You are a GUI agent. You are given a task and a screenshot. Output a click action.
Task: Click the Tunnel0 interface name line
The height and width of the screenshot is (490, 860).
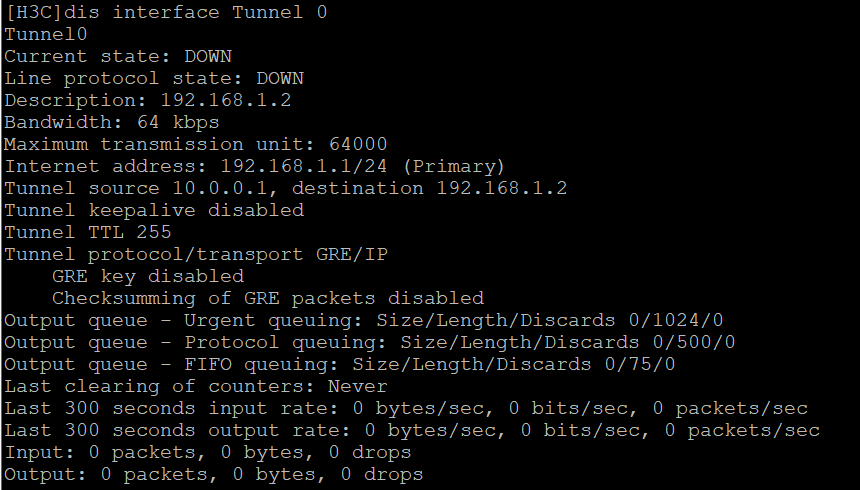(46, 34)
